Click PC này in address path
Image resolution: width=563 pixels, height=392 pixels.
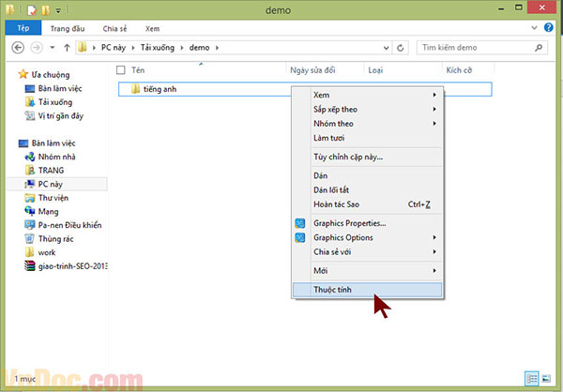point(114,48)
